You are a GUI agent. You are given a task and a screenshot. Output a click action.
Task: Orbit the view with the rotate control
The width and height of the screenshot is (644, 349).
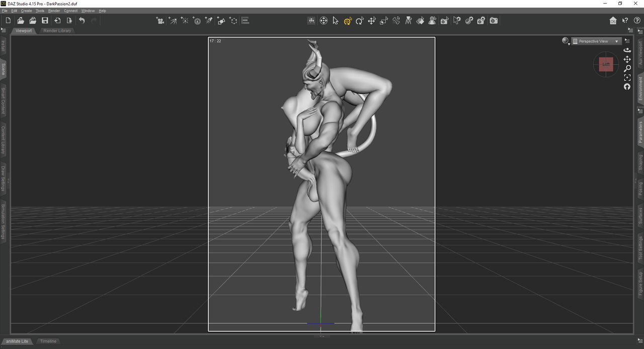627,50
